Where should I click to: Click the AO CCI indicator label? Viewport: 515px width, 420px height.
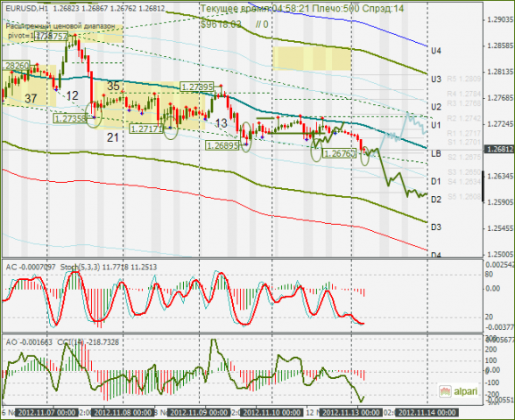(x=62, y=342)
